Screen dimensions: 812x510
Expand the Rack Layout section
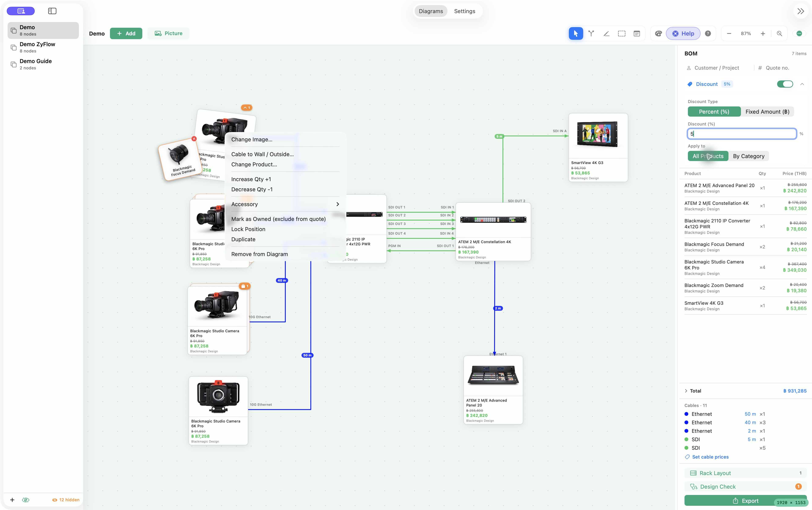(745, 473)
